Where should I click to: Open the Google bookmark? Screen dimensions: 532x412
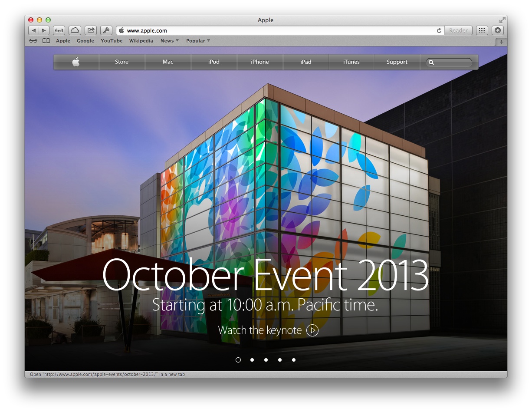[85, 41]
